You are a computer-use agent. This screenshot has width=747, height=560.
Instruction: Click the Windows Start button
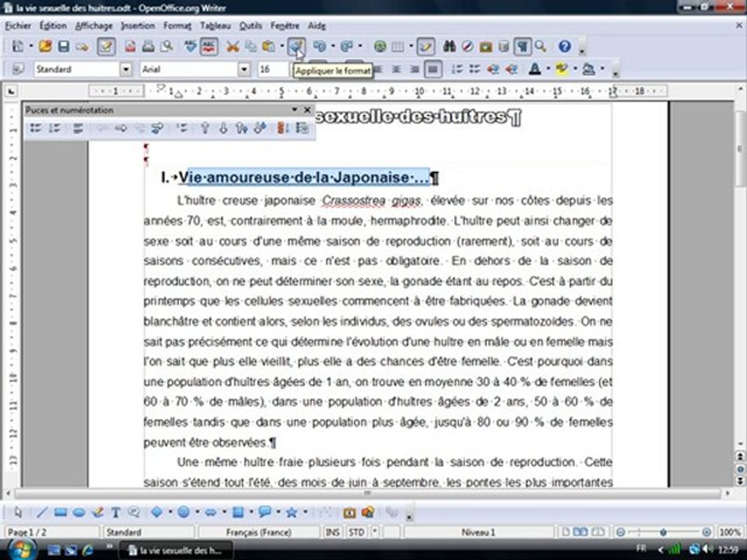point(21,550)
